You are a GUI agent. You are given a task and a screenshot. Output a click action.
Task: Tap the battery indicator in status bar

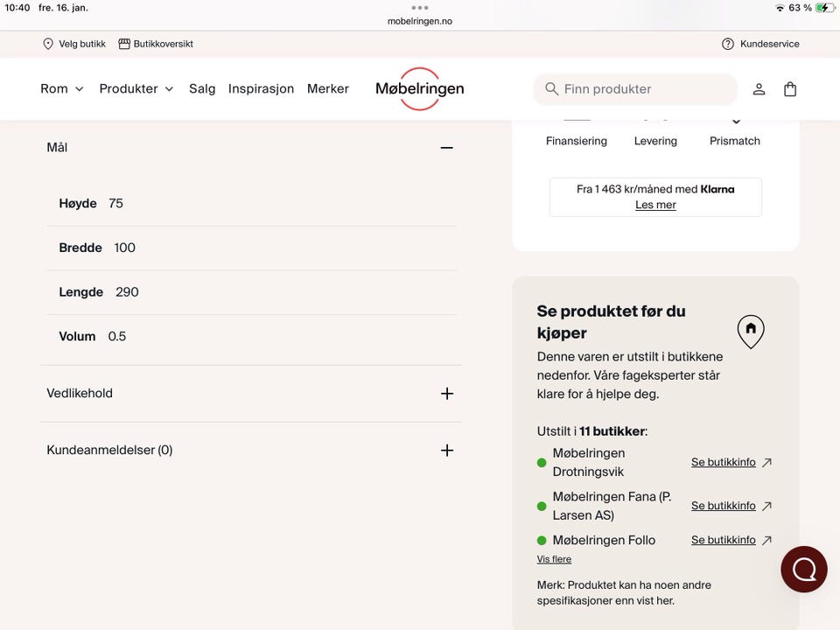(824, 8)
